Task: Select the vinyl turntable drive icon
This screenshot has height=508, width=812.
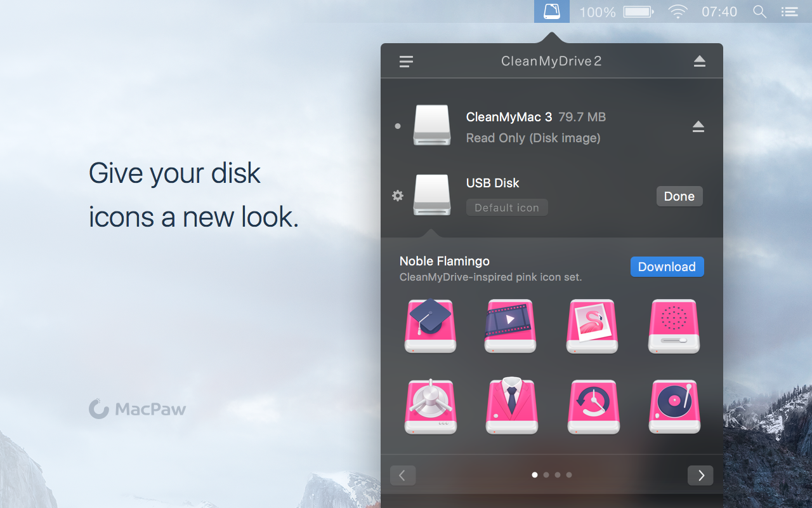Action: point(674,406)
